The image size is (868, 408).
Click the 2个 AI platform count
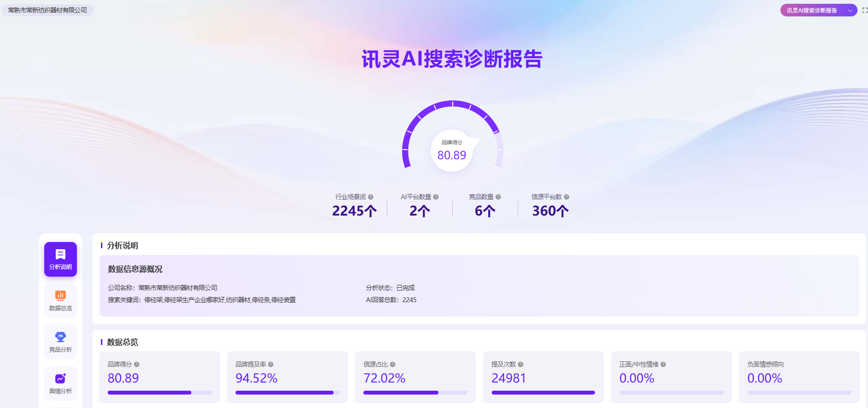pos(420,211)
